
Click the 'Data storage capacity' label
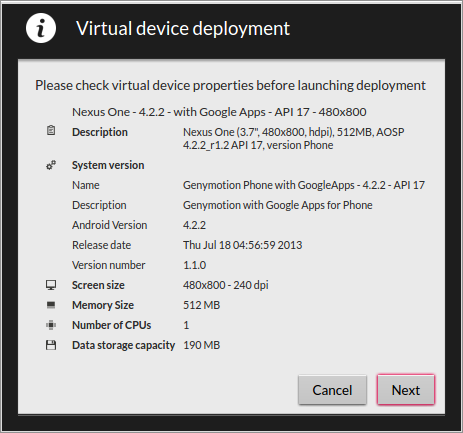(123, 345)
